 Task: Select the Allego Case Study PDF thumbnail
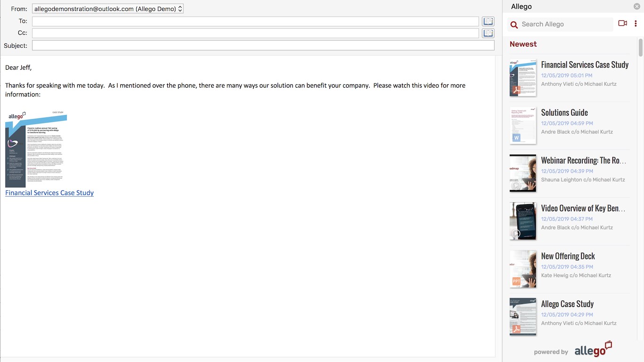coord(523,317)
